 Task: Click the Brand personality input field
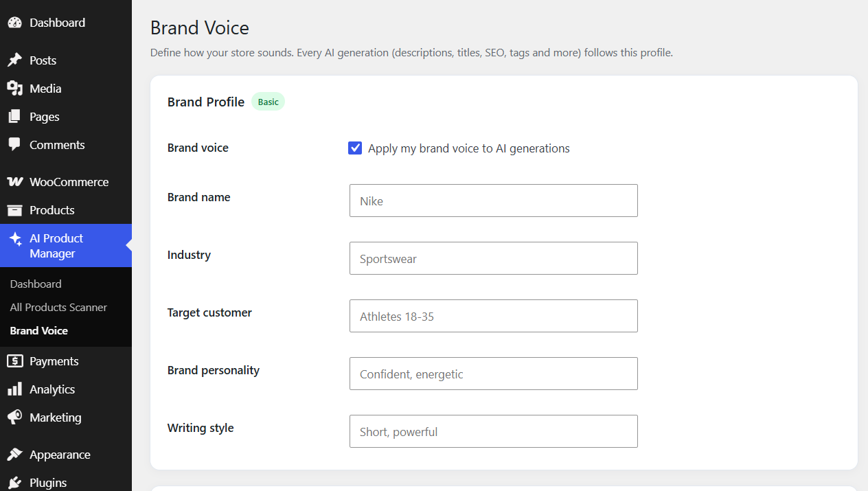[494, 374]
